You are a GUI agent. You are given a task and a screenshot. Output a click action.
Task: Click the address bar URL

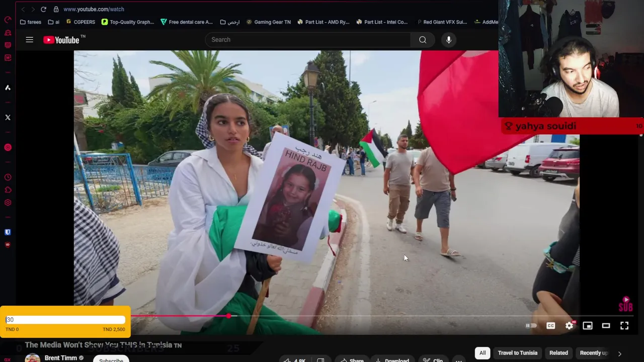[x=94, y=9]
